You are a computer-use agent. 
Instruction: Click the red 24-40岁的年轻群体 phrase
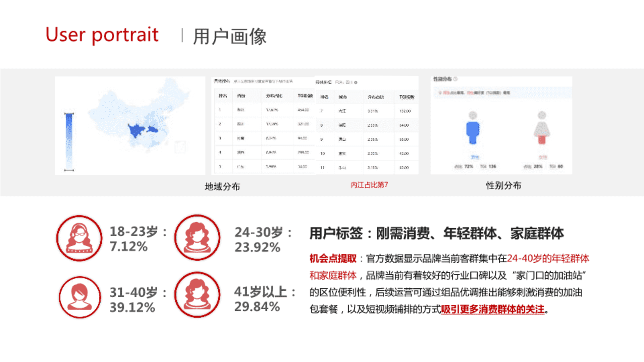click(x=548, y=258)
